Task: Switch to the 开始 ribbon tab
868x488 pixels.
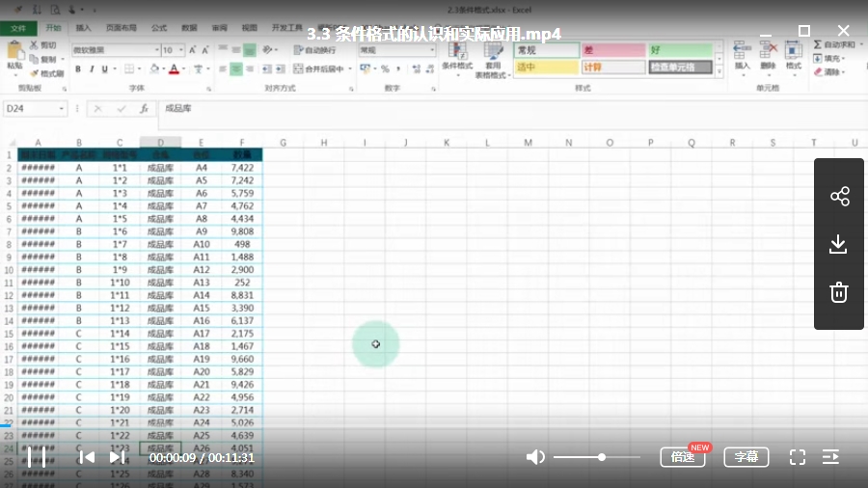Action: pos(53,28)
